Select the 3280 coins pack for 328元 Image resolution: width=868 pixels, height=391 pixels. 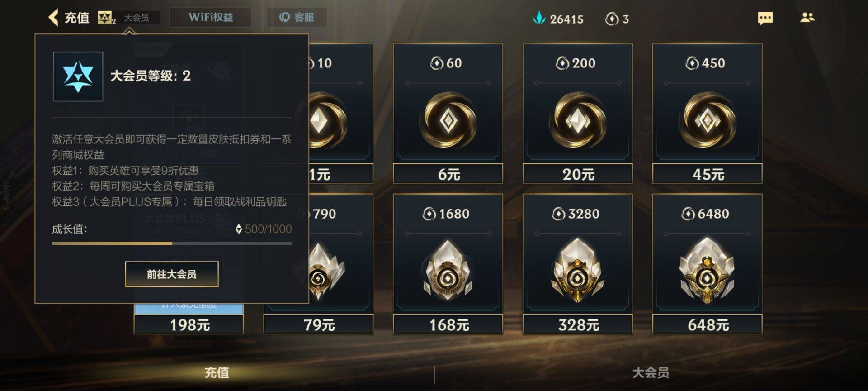[x=577, y=264]
